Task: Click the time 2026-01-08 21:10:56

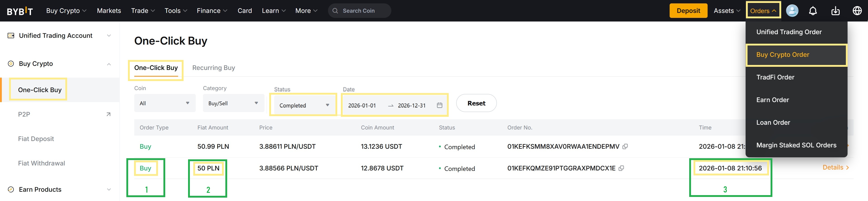Action: pyautogui.click(x=730, y=168)
